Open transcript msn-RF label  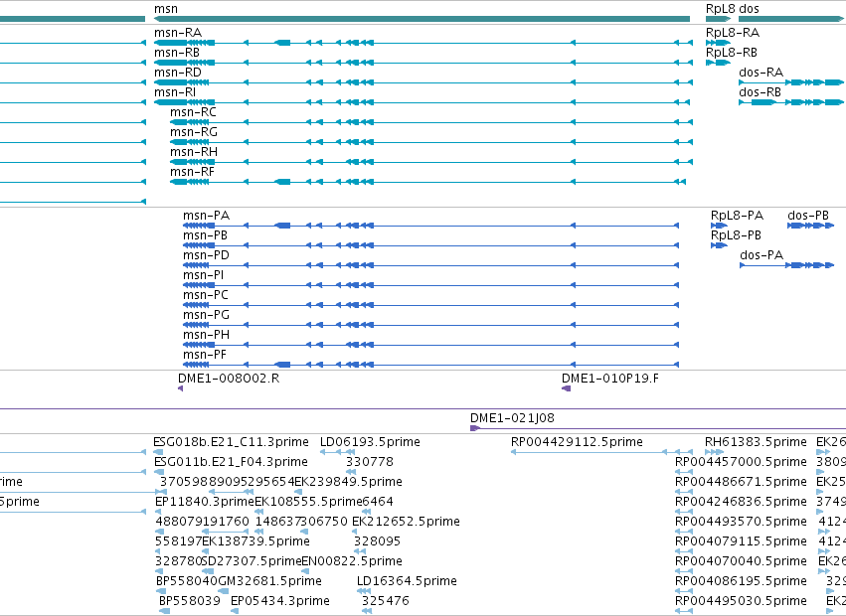click(x=192, y=172)
